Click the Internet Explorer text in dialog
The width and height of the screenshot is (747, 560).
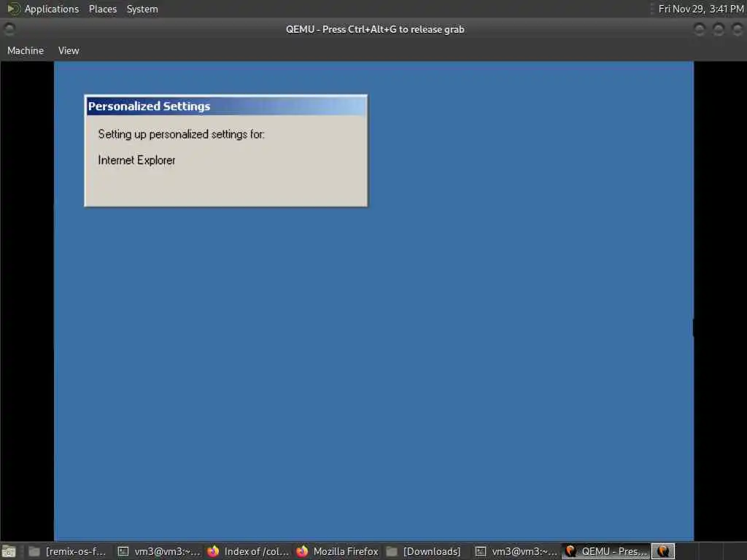point(136,160)
